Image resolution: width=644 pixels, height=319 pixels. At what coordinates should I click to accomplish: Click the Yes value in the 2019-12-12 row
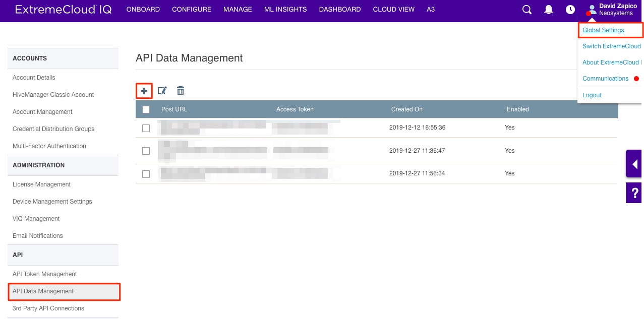click(x=510, y=127)
